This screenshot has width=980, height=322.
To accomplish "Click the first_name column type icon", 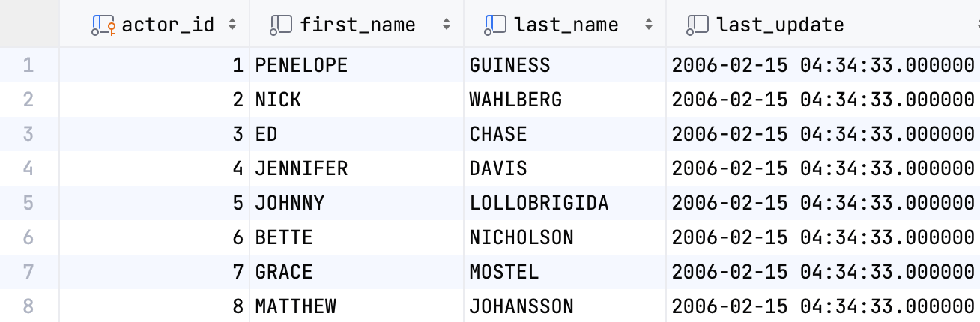I will [281, 25].
